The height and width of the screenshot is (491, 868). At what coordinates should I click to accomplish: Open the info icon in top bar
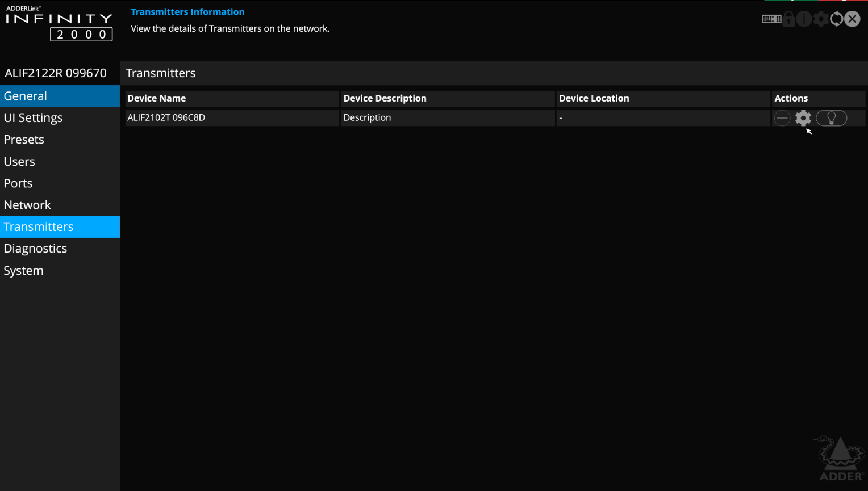coord(804,19)
